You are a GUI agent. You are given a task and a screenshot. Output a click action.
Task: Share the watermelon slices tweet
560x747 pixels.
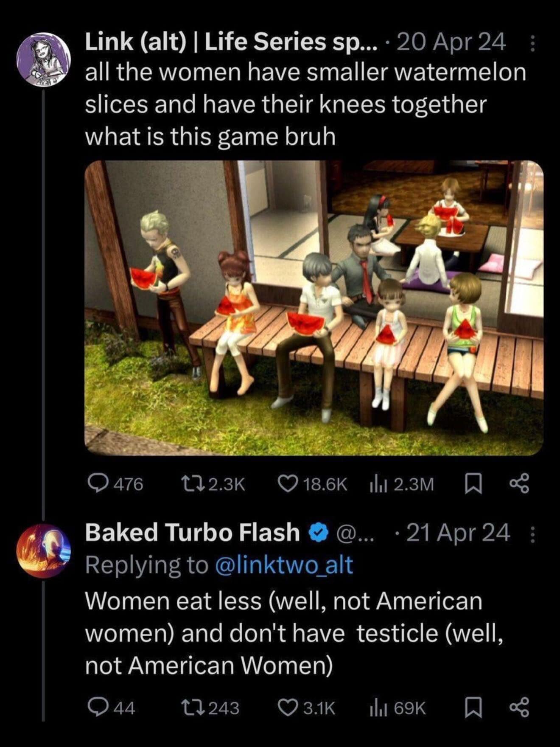pos(519,484)
